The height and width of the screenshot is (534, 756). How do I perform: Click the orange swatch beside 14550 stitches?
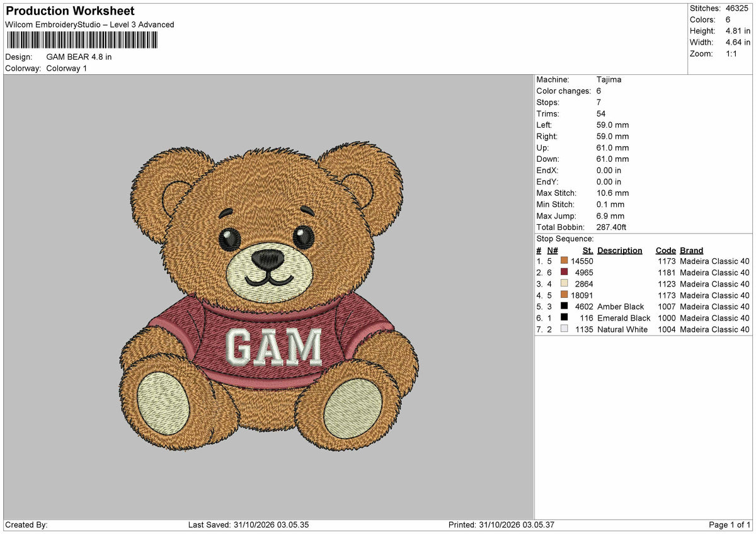click(564, 261)
